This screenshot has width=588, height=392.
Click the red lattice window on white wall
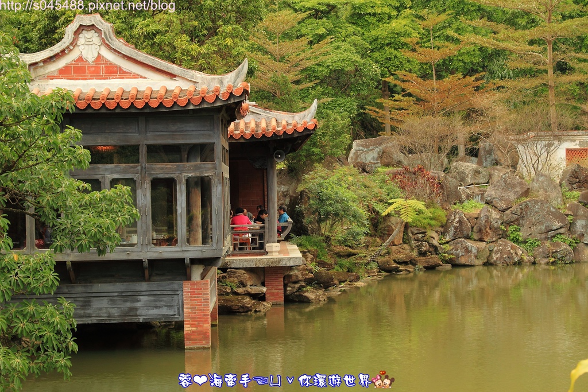(576, 156)
